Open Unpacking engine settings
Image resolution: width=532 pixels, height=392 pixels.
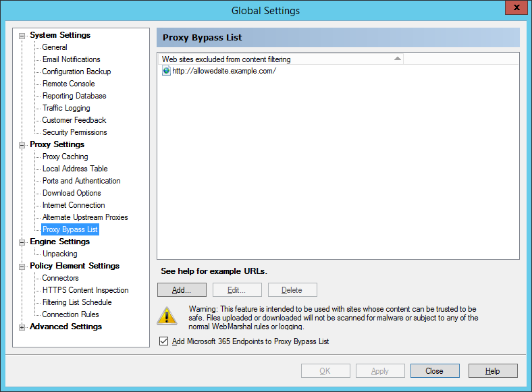pos(59,254)
